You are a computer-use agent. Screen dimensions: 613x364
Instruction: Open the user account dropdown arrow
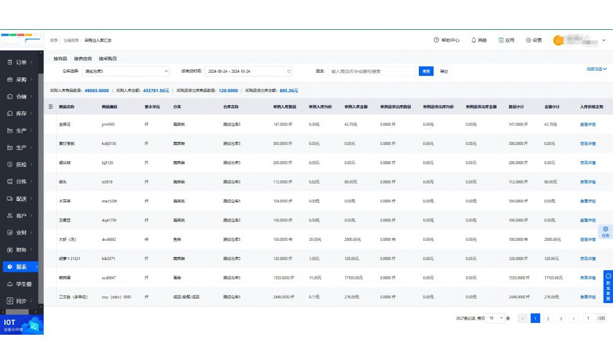tap(603, 40)
